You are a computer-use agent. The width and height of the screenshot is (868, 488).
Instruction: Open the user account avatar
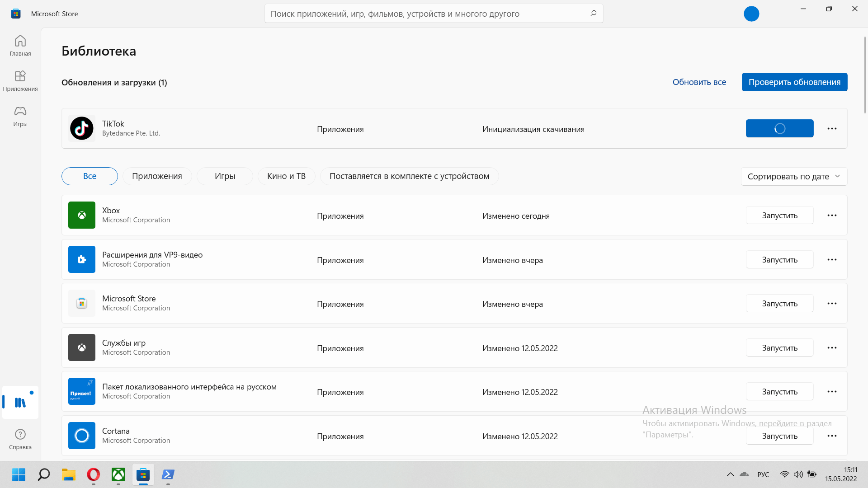pos(751,14)
